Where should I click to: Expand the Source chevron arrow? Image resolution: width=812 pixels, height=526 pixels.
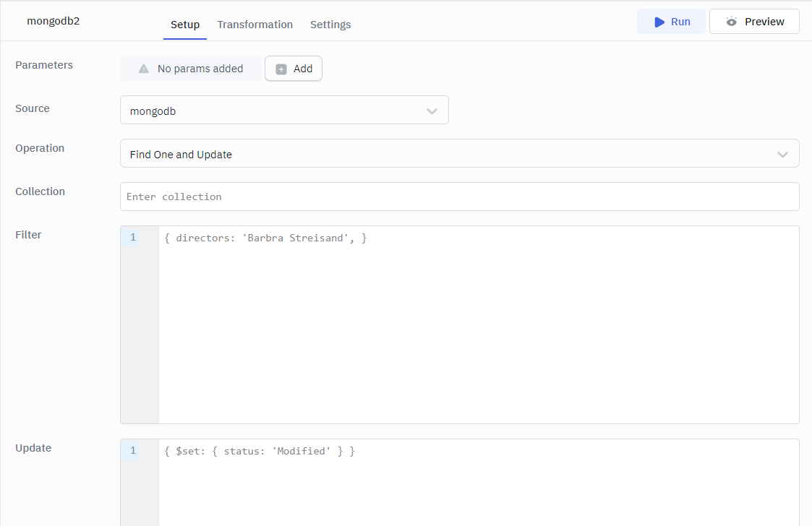pyautogui.click(x=432, y=111)
